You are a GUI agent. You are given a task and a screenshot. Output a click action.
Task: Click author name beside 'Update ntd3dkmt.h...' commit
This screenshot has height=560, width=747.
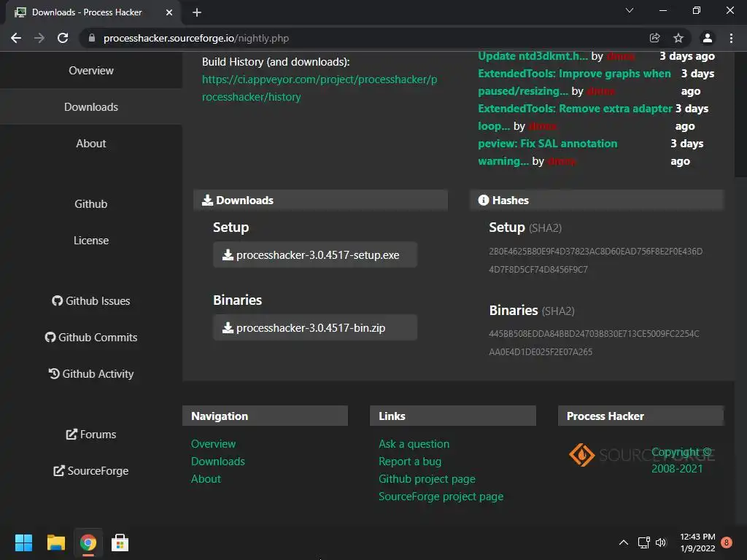pyautogui.click(x=620, y=56)
